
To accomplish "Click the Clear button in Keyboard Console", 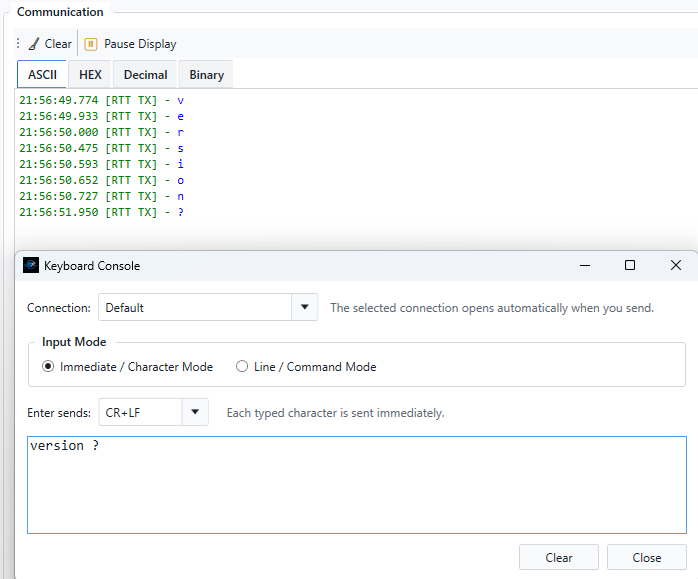I will (x=559, y=557).
